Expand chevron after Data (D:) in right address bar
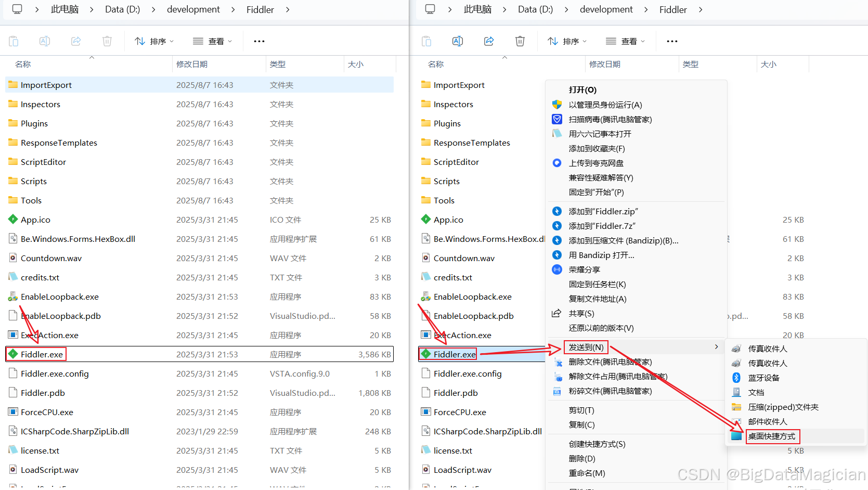This screenshot has width=868, height=490. tap(566, 9)
